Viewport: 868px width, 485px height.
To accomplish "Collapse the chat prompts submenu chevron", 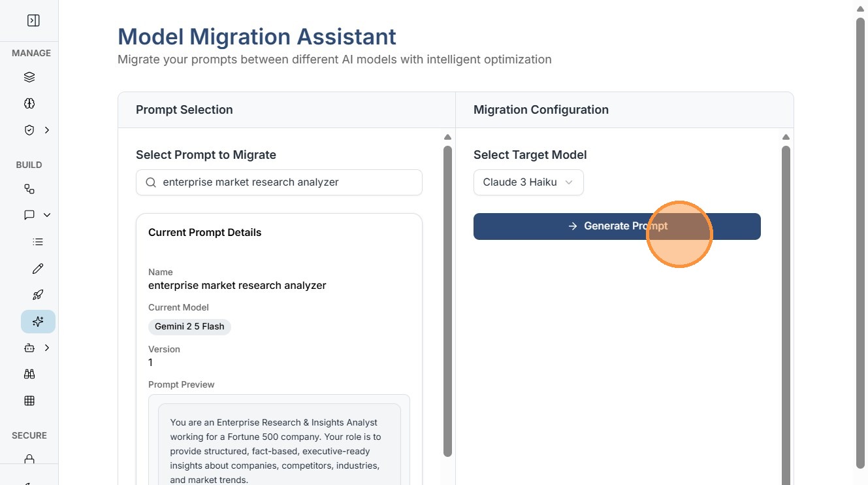I will point(47,215).
